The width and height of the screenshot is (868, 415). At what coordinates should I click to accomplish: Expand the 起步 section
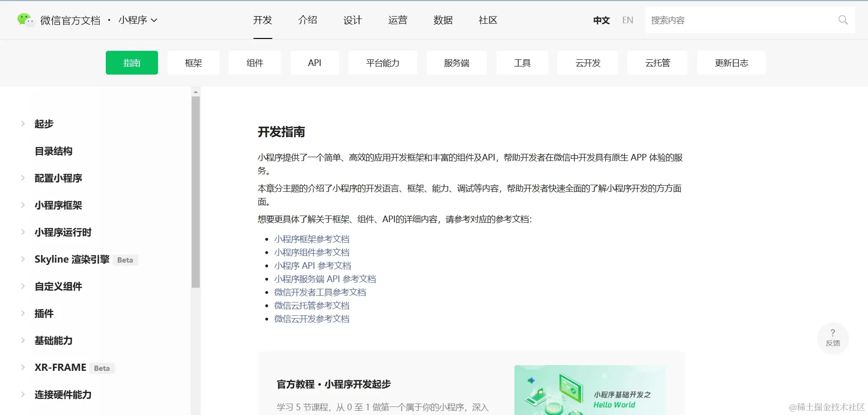[23, 124]
